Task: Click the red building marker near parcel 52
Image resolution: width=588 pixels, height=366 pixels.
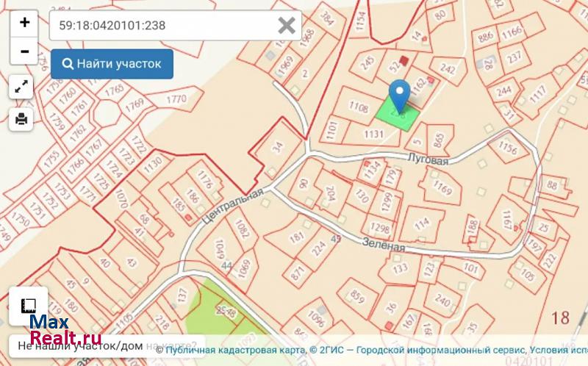Action: pos(404,60)
